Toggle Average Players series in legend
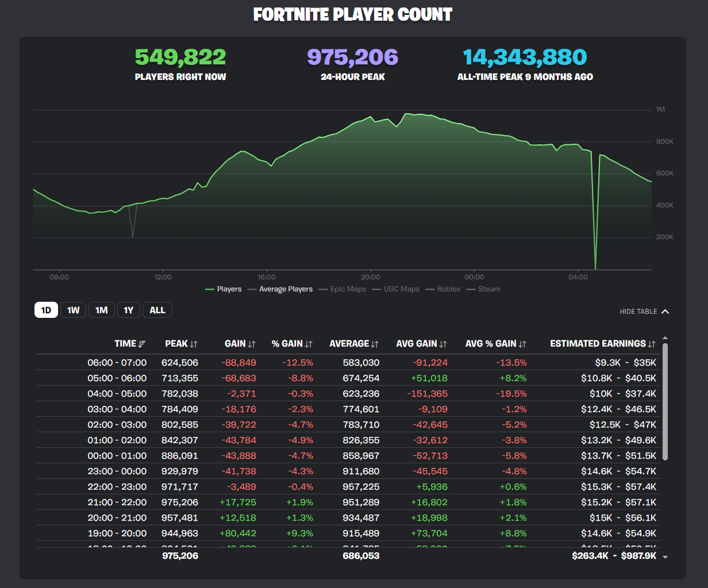The image size is (708, 588). (x=280, y=289)
